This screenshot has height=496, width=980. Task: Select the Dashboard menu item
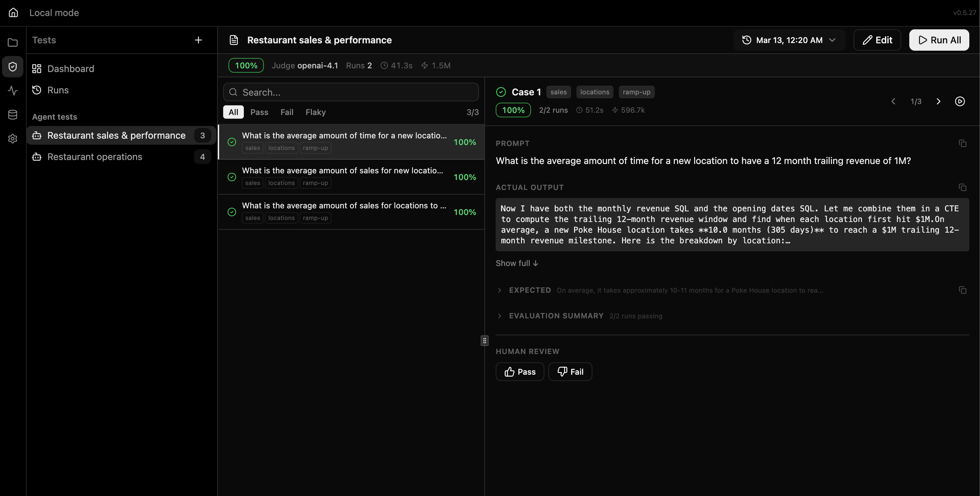[71, 69]
